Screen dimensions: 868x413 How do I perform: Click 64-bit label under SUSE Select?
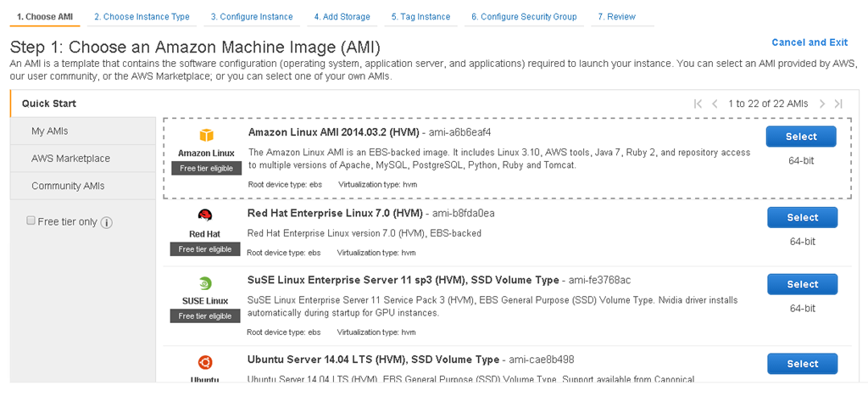point(802,309)
